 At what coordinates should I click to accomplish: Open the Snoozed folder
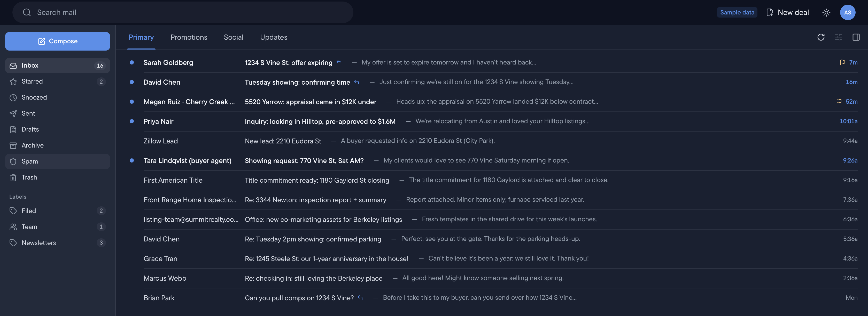tap(58, 97)
